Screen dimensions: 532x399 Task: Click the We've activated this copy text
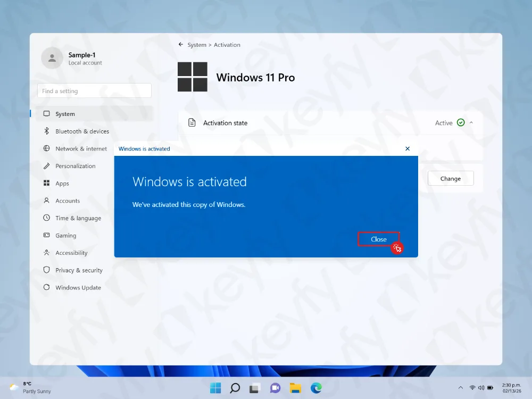coord(189,205)
